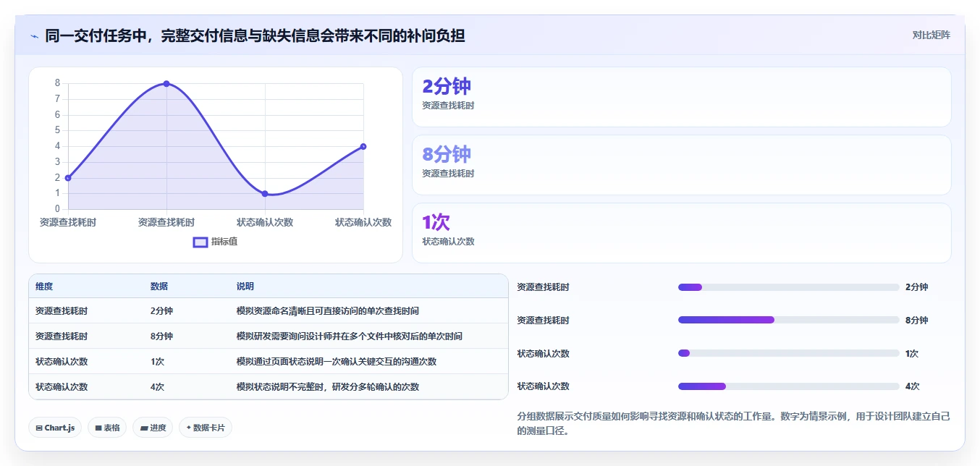The height and width of the screenshot is (466, 980).
Task: Select the 数据卡片 tag
Action: 206,428
